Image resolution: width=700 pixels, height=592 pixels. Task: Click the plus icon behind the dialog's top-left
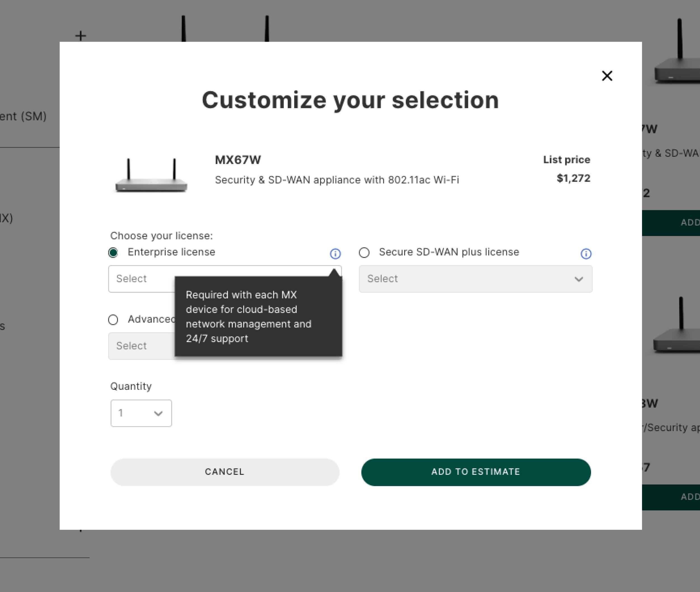click(80, 36)
